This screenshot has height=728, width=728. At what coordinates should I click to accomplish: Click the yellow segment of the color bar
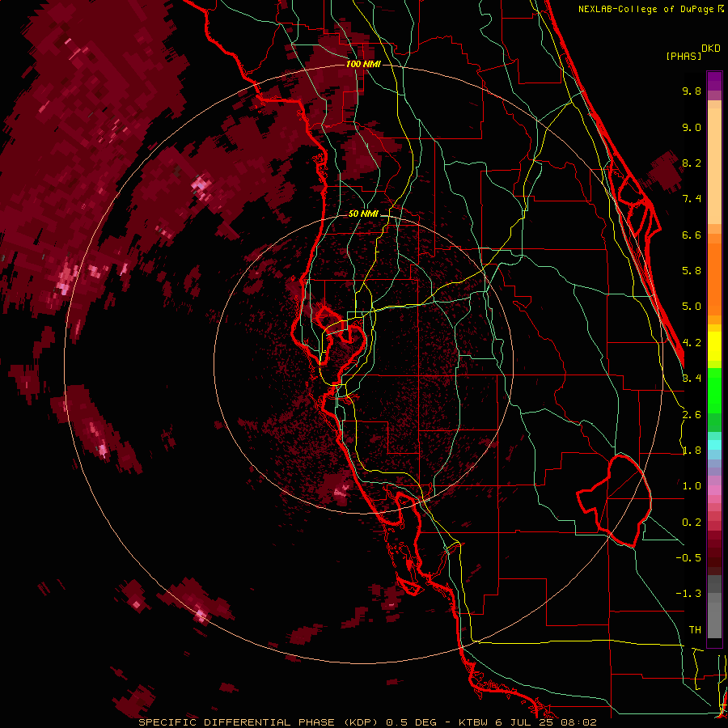714,346
